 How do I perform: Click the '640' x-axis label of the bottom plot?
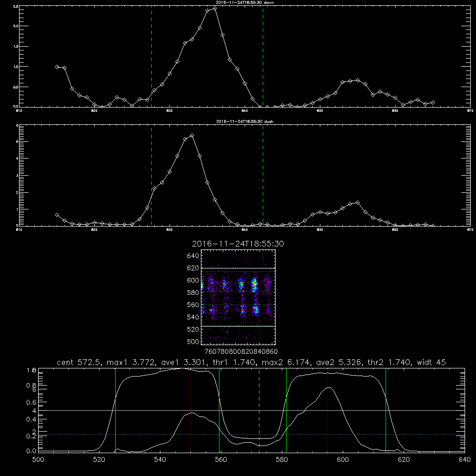point(465,460)
